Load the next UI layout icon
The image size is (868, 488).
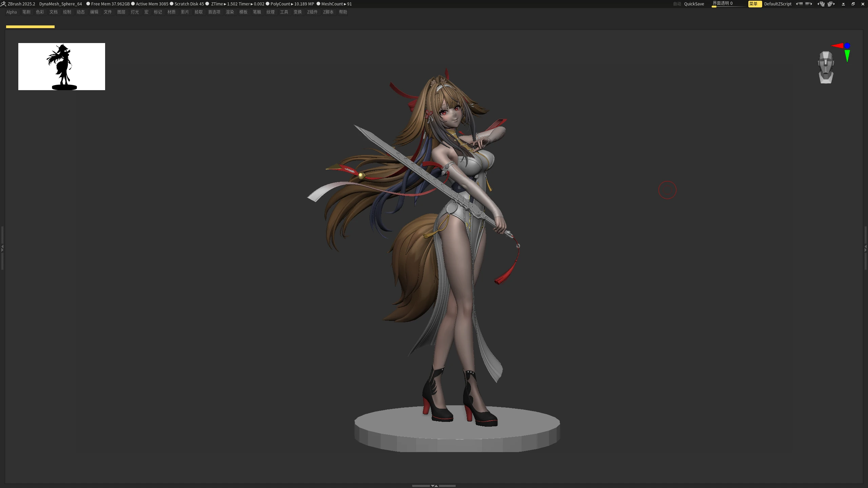click(831, 4)
